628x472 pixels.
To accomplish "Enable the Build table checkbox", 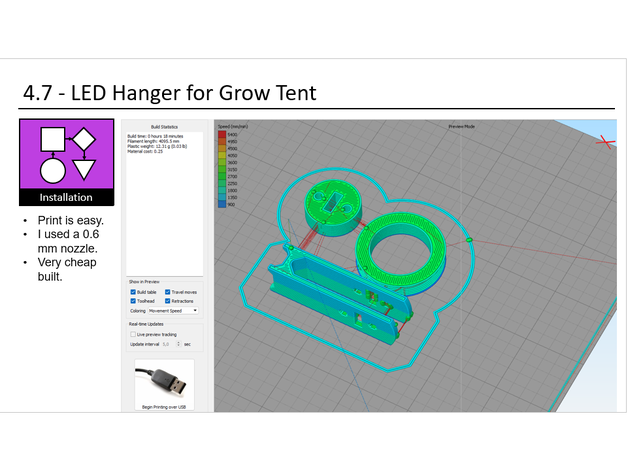I will click(x=133, y=292).
